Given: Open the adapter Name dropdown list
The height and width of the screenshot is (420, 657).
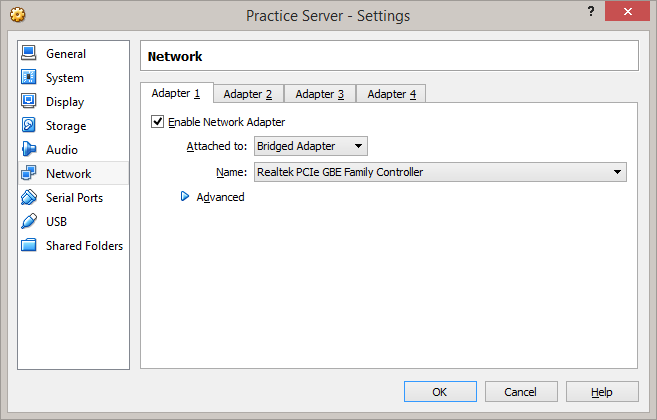Looking at the screenshot, I should [439, 172].
